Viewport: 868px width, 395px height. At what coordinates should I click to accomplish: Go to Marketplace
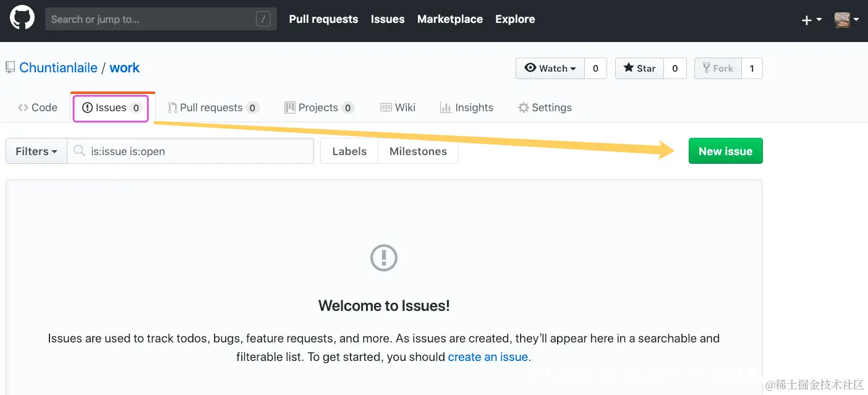(x=450, y=19)
